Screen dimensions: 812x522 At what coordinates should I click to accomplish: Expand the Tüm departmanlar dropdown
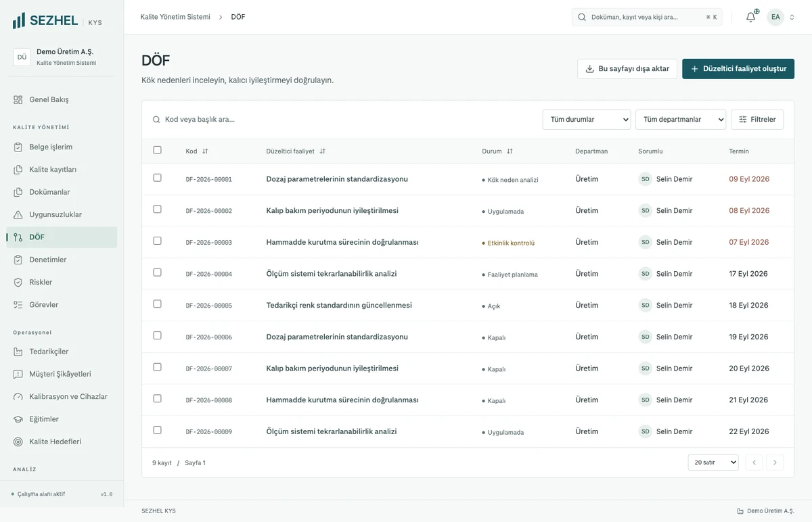click(x=681, y=120)
